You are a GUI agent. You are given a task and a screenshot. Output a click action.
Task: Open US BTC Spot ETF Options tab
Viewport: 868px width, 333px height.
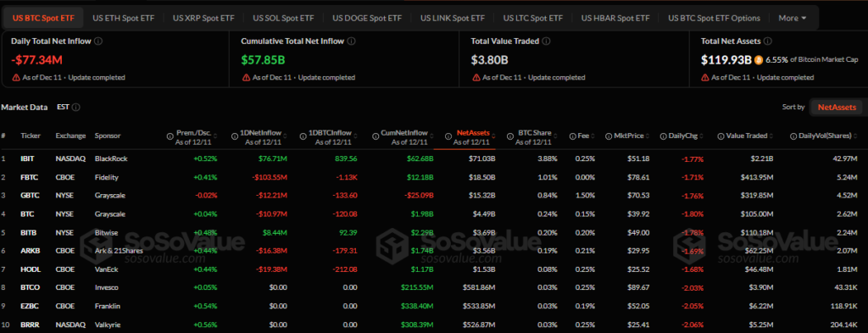coord(714,18)
